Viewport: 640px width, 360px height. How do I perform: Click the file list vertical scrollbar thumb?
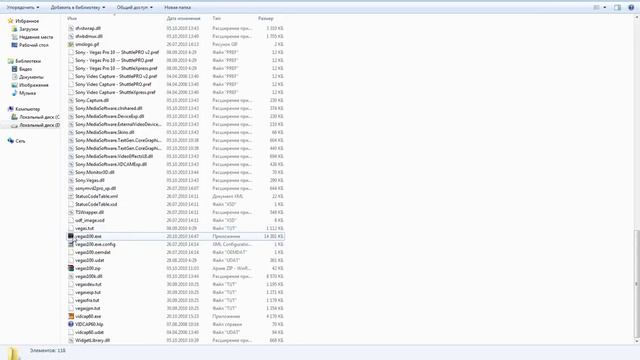point(636,283)
